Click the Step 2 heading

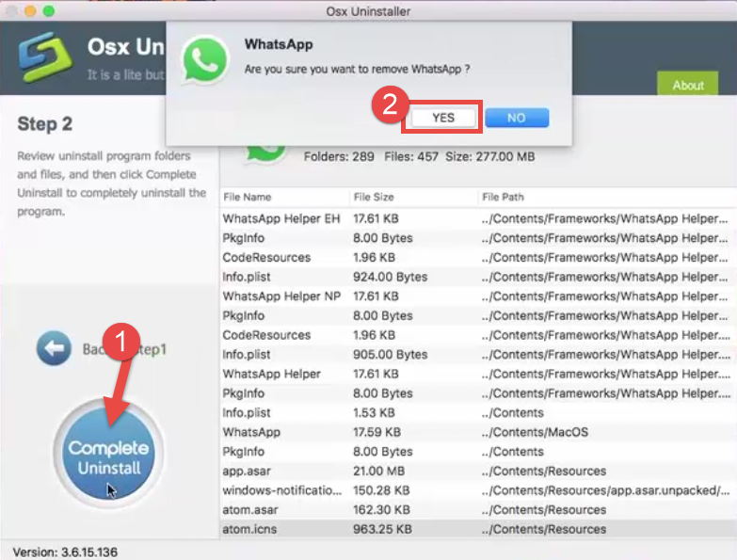(44, 124)
